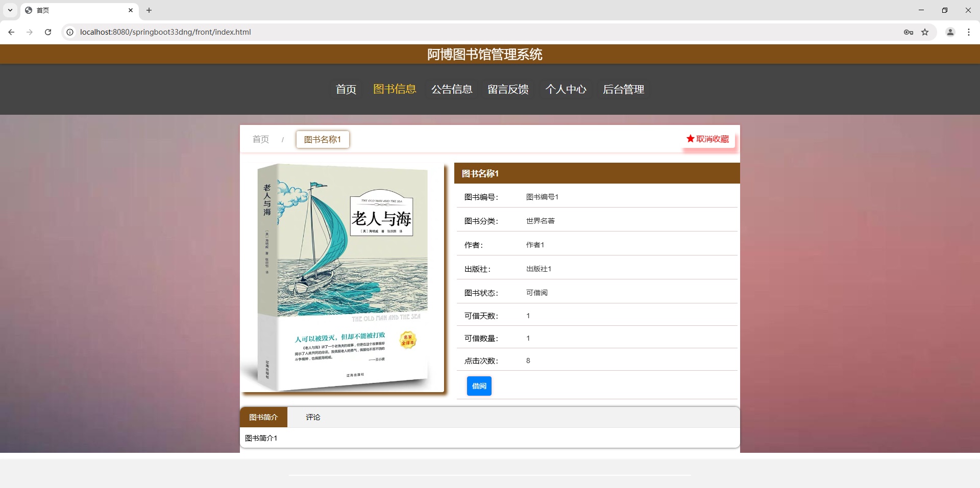The width and height of the screenshot is (980, 488).
Task: Open a new tab with plus button
Action: pos(149,10)
